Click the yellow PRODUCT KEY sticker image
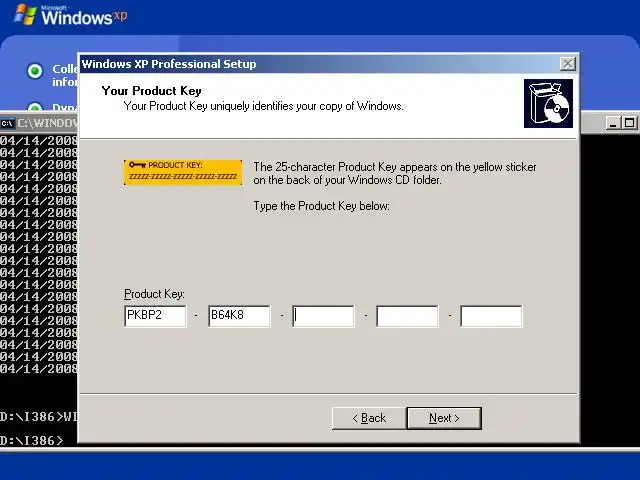Image resolution: width=640 pixels, height=480 pixels. (x=183, y=172)
